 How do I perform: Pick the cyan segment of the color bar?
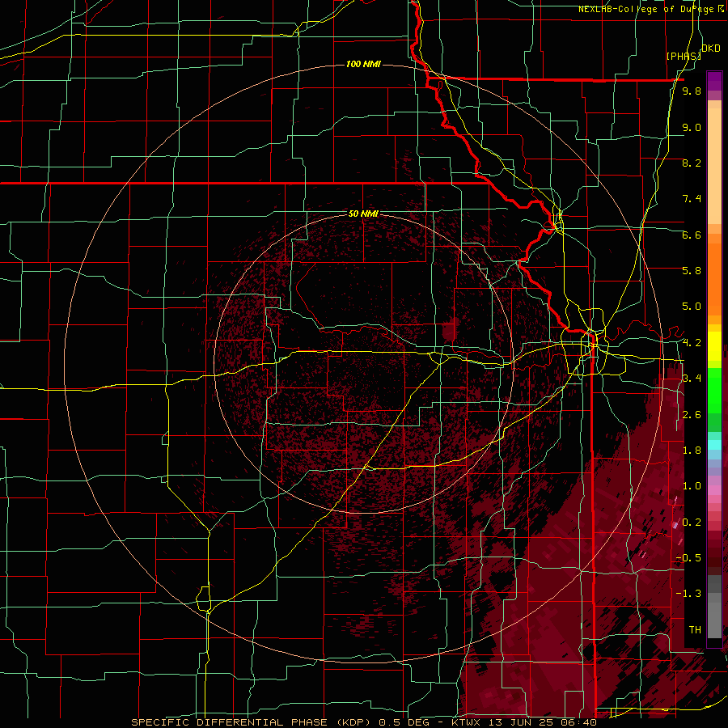pos(714,445)
